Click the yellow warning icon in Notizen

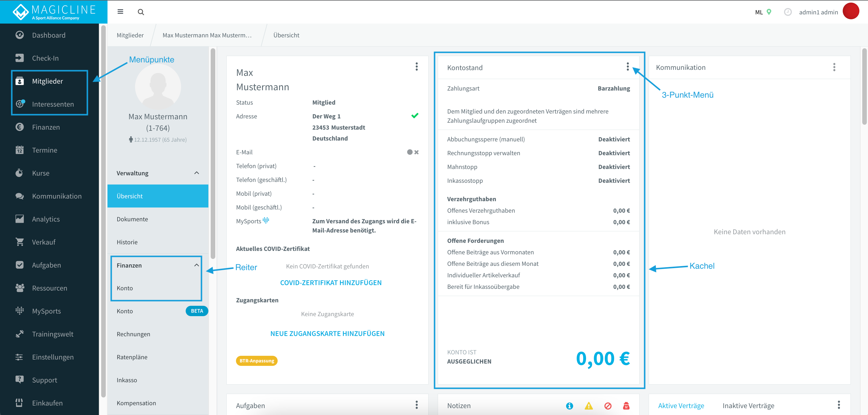coord(589,406)
